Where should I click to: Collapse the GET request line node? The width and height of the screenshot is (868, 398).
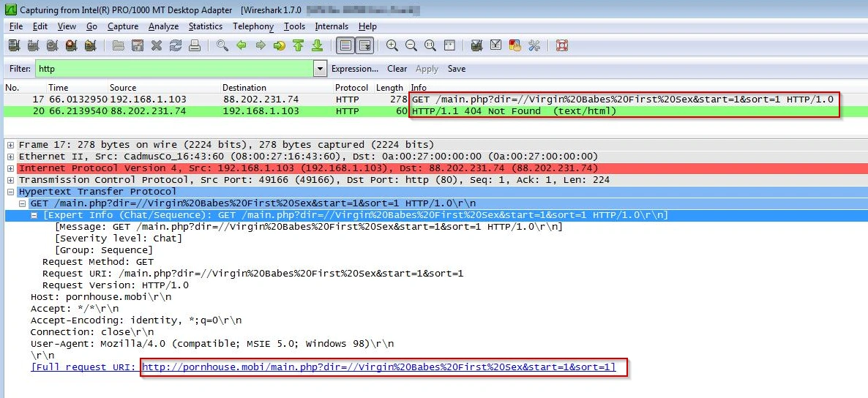[22, 203]
